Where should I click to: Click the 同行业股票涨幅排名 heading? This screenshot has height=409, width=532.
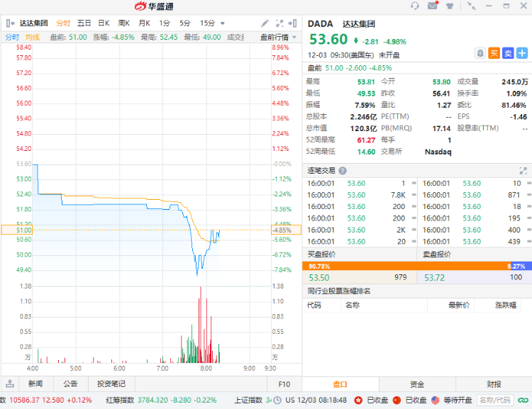tap(339, 291)
